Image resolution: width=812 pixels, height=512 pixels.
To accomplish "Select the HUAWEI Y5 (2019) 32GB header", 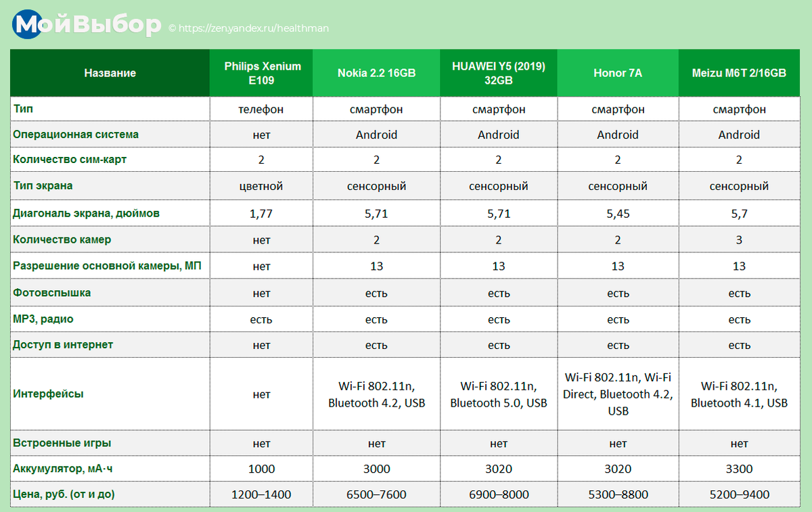I will coord(499,73).
